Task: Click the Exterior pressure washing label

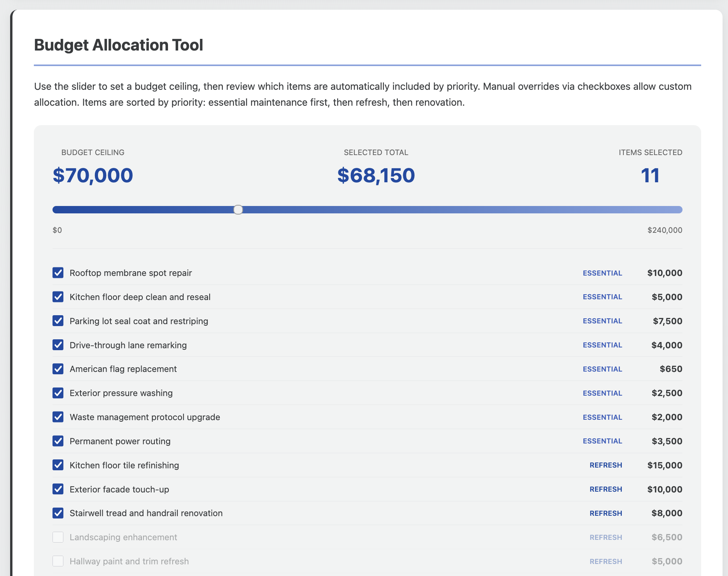Action: (121, 393)
